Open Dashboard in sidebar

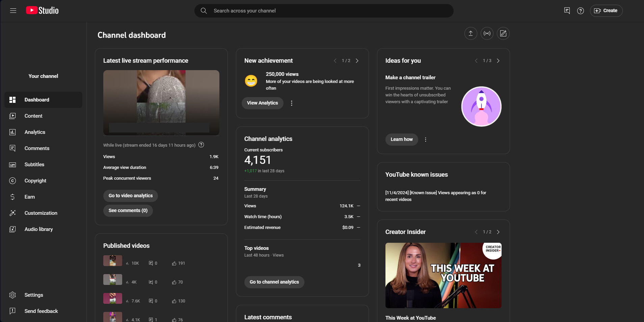(x=43, y=100)
